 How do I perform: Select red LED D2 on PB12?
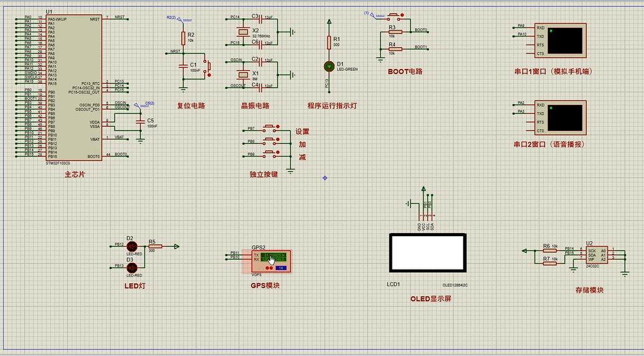[x=132, y=246]
